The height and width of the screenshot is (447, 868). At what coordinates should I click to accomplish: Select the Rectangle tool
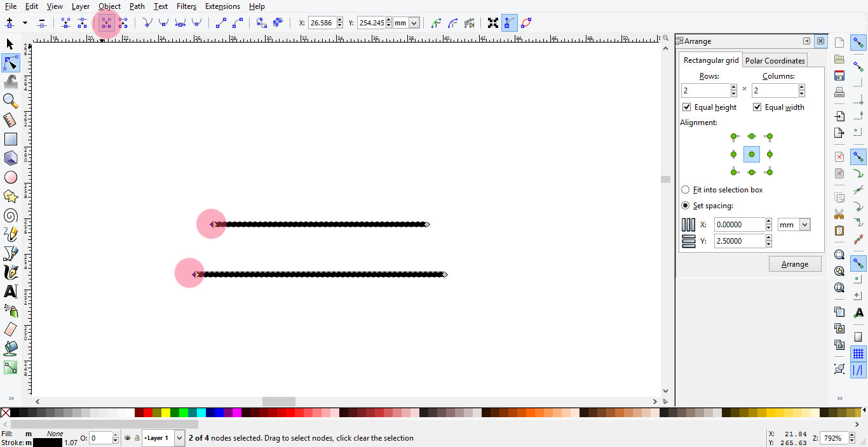point(10,138)
